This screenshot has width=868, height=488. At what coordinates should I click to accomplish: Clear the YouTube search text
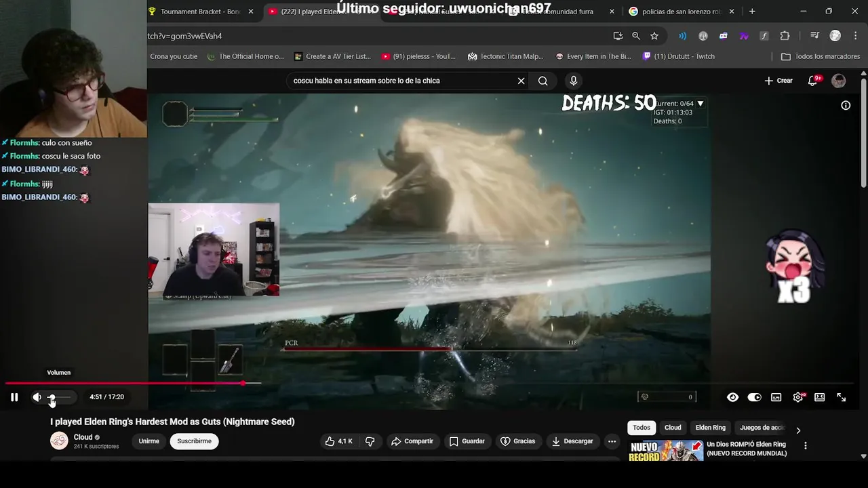pyautogui.click(x=521, y=81)
